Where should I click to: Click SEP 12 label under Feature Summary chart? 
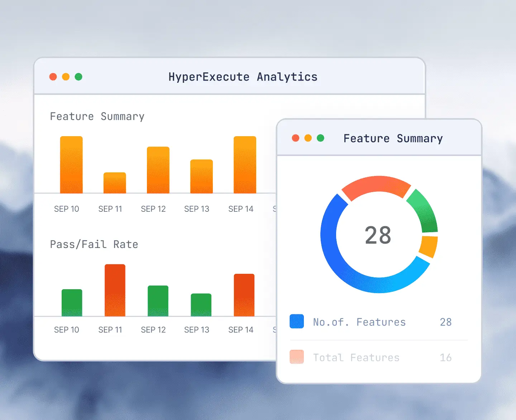[x=153, y=209]
